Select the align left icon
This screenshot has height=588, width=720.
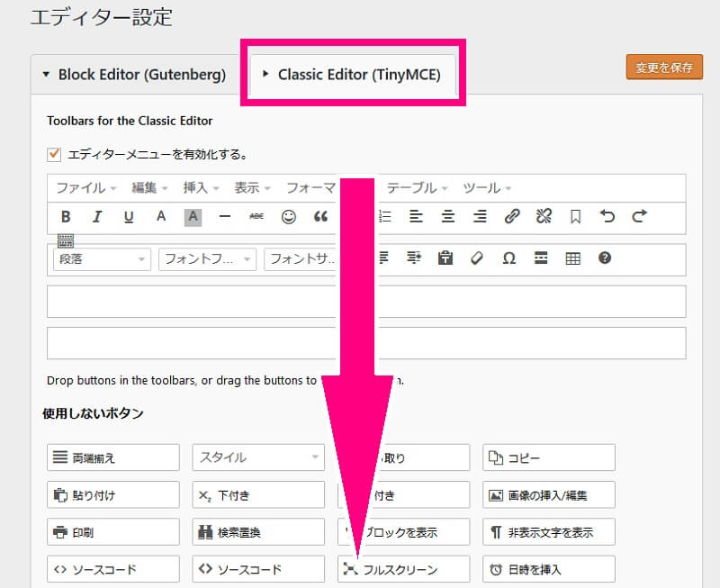coord(416,217)
